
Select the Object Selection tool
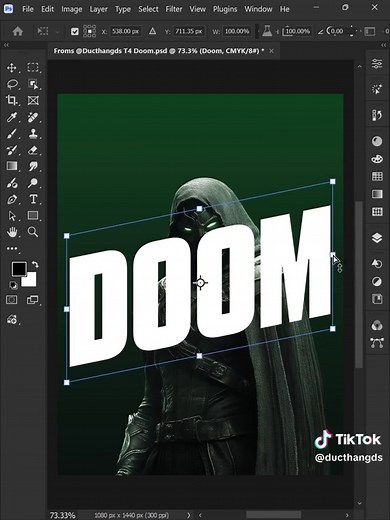coord(33,84)
